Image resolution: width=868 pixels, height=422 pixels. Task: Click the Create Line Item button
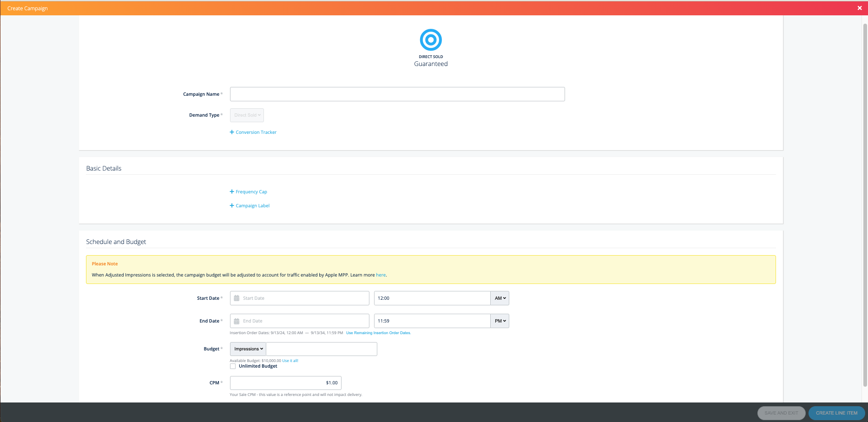836,413
